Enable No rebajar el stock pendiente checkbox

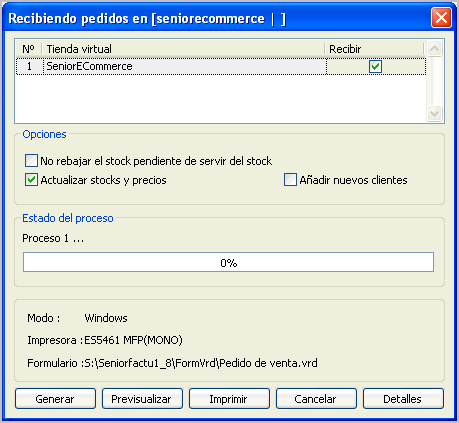coord(31,161)
